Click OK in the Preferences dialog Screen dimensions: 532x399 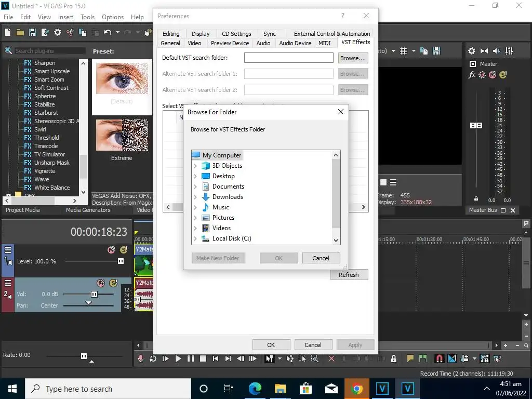coord(271,345)
